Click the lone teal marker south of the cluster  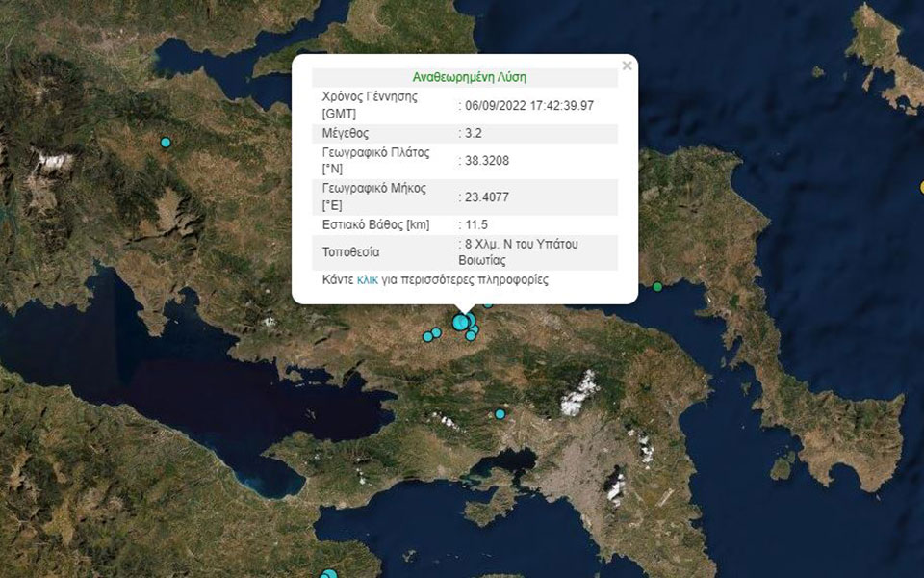pos(500,412)
